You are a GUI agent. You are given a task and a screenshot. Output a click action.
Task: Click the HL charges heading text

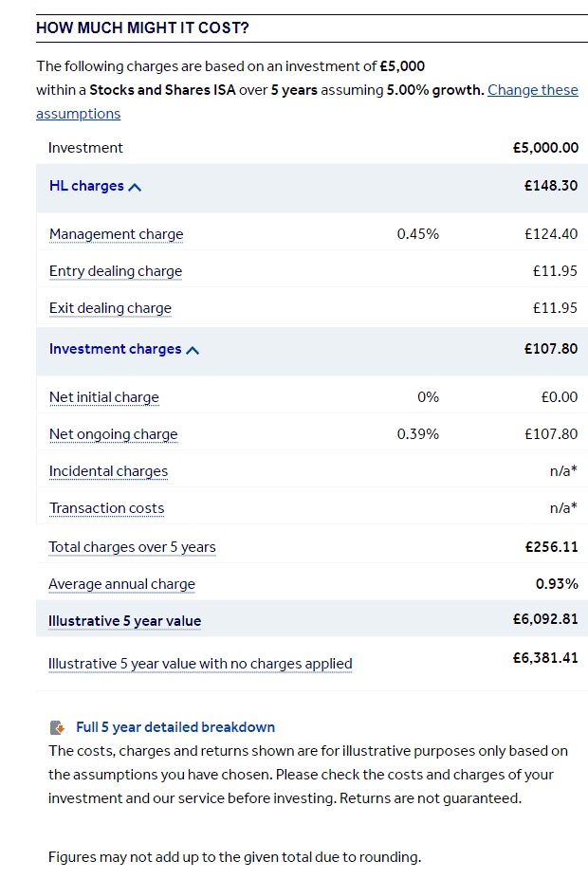tap(86, 186)
